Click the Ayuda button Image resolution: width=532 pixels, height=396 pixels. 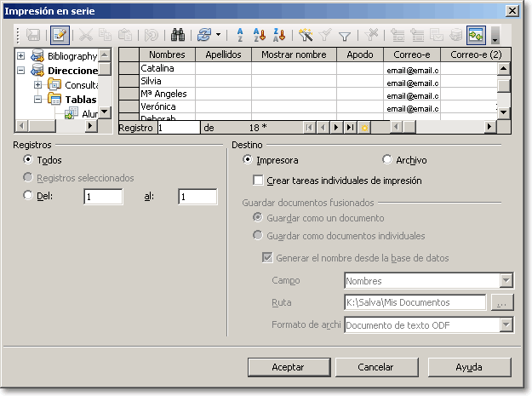[x=470, y=367]
